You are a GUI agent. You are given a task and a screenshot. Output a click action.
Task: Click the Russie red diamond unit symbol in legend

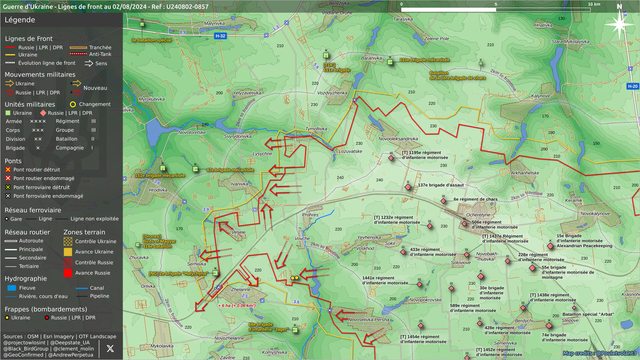(x=43, y=113)
